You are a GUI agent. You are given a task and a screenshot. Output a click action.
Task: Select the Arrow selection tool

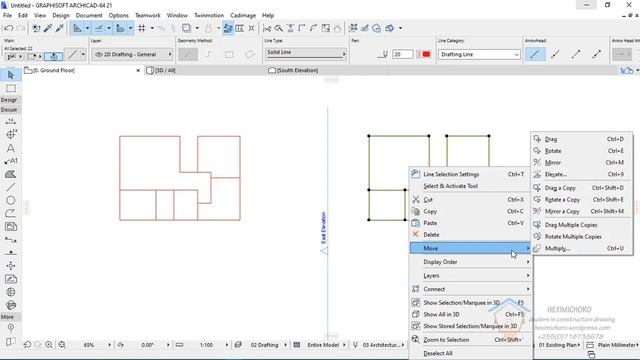pyautogui.click(x=11, y=75)
